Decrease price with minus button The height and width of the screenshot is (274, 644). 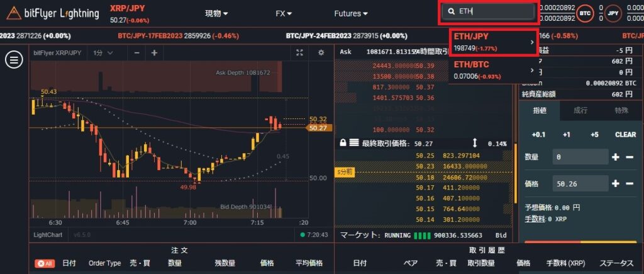coord(629,183)
